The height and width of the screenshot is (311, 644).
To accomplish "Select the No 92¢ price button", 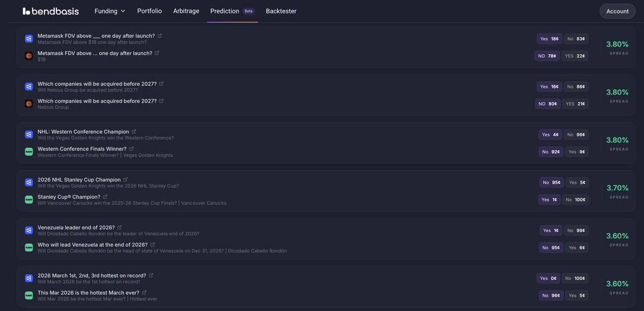I will coord(551,151).
